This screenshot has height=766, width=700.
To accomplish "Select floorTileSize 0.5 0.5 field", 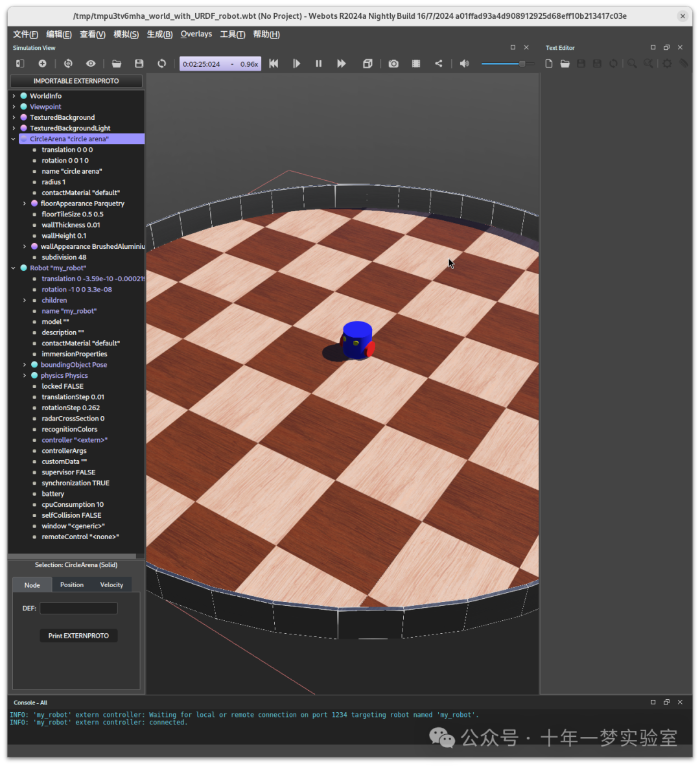I will (x=73, y=214).
